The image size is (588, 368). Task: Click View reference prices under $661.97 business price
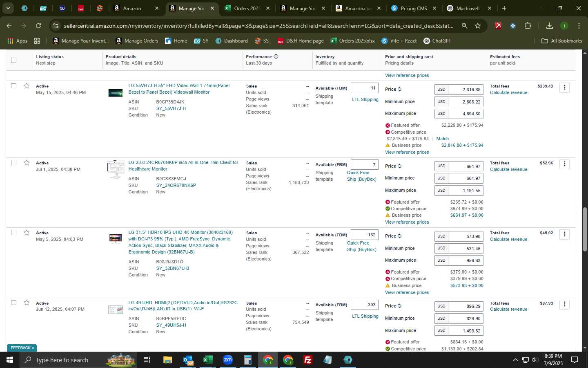click(x=407, y=222)
